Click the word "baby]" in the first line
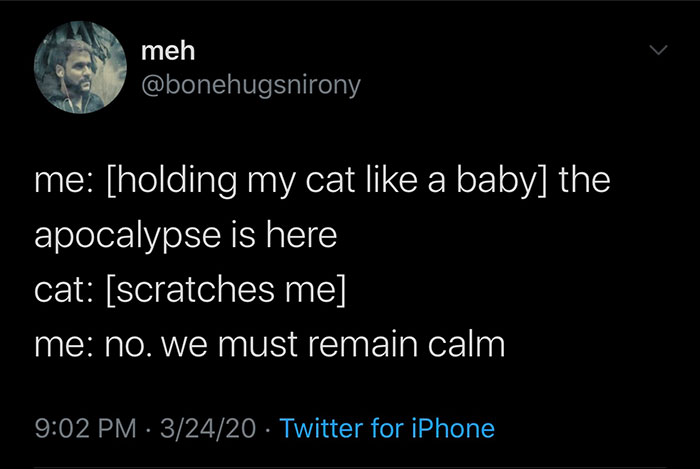700x469 pixels. coord(502,181)
